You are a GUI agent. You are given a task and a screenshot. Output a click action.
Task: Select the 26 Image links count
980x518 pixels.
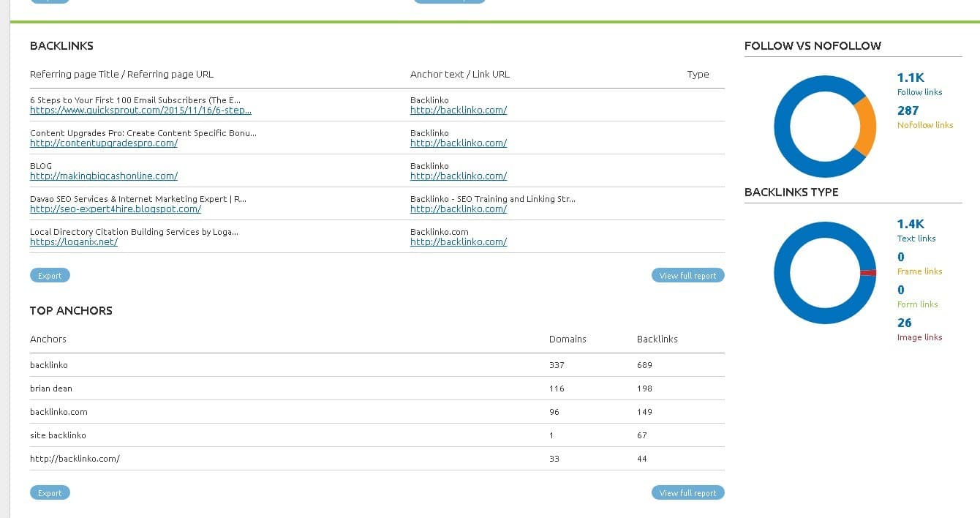click(x=905, y=323)
